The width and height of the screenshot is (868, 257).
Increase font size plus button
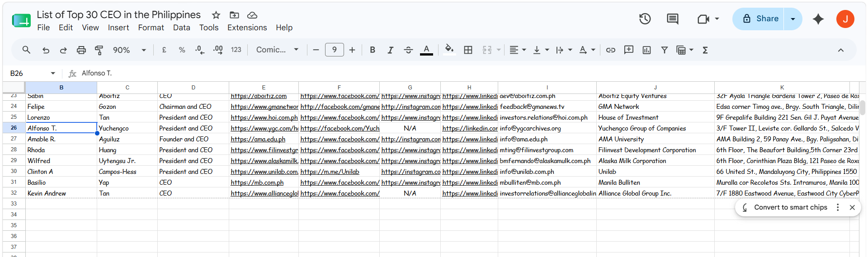352,50
